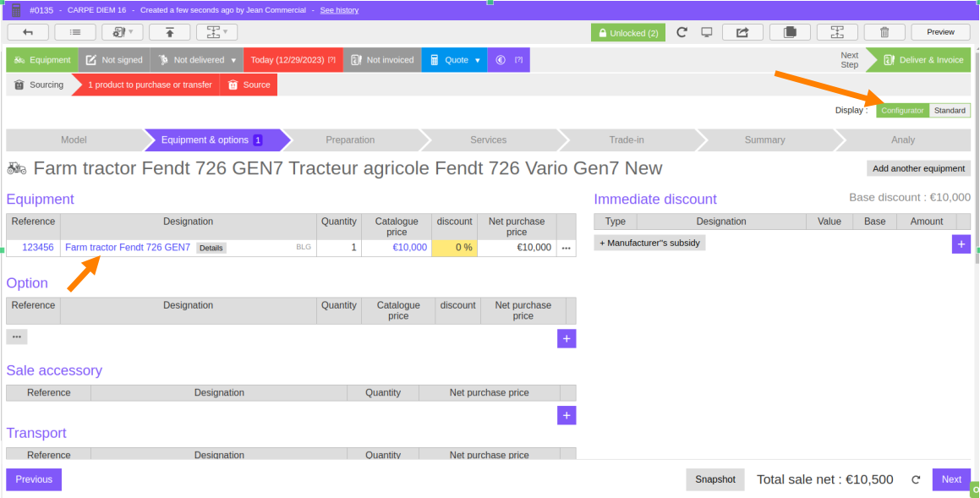Click the calculator icon in title bar
The image size is (980, 498).
tap(16, 10)
